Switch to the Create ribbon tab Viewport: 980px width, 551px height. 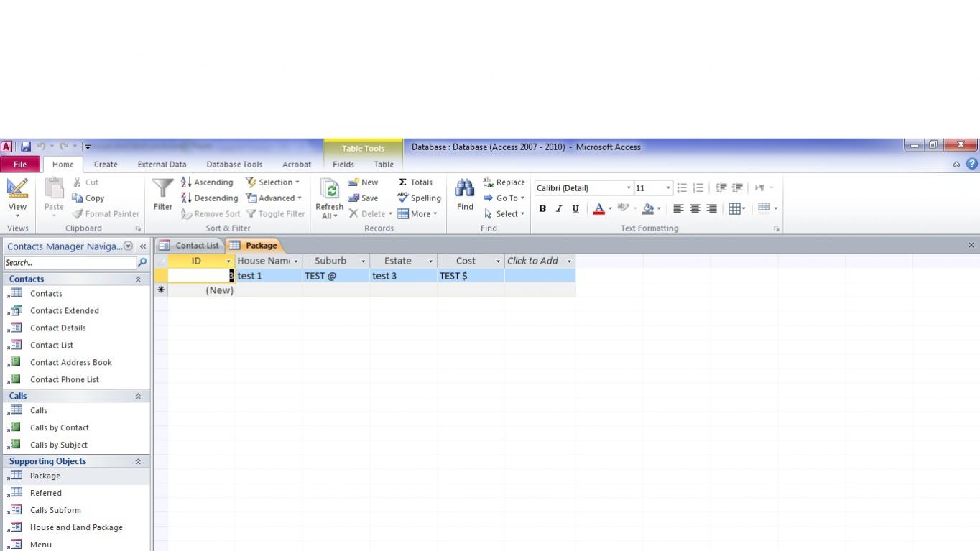(x=106, y=165)
